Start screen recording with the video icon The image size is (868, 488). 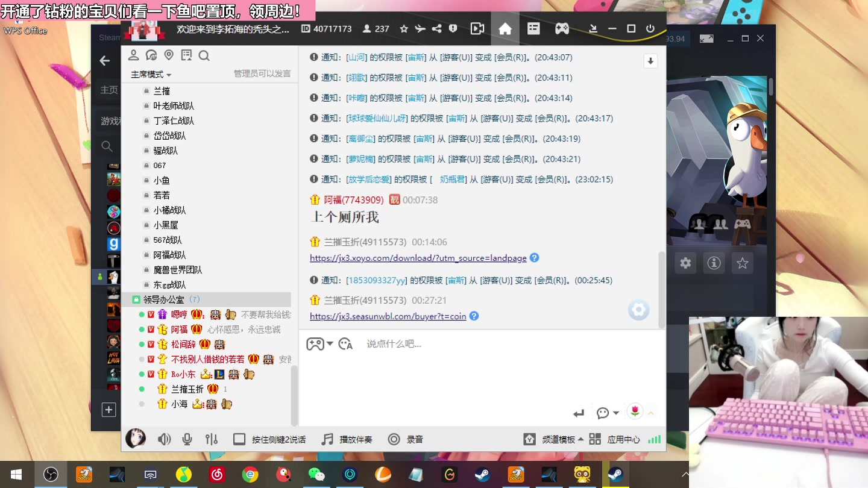pyautogui.click(x=477, y=28)
